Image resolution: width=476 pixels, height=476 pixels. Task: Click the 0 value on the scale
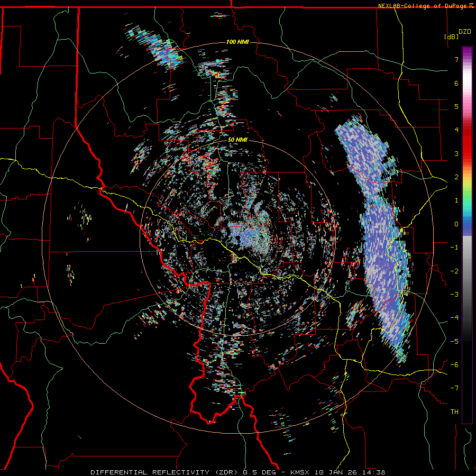pos(456,224)
